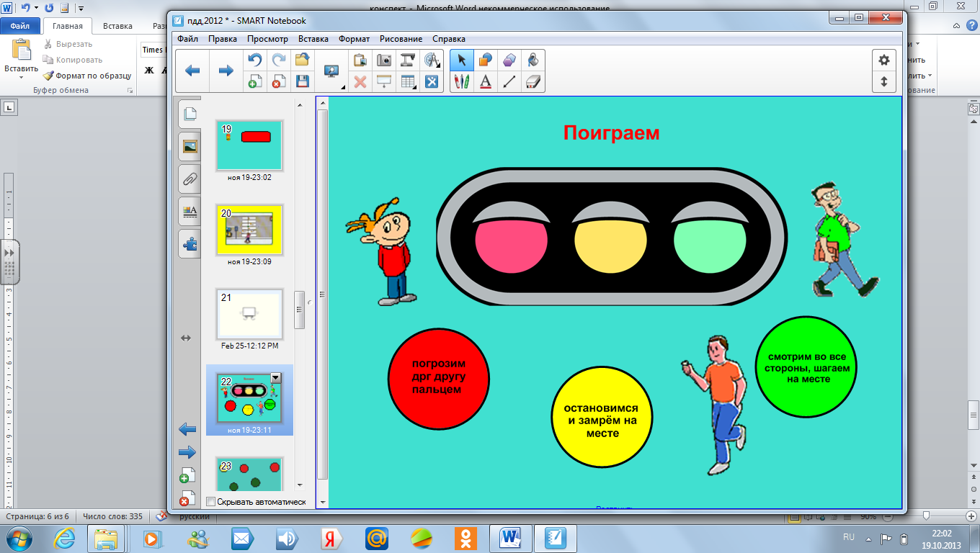Open the Формат menu

pyautogui.click(x=354, y=39)
